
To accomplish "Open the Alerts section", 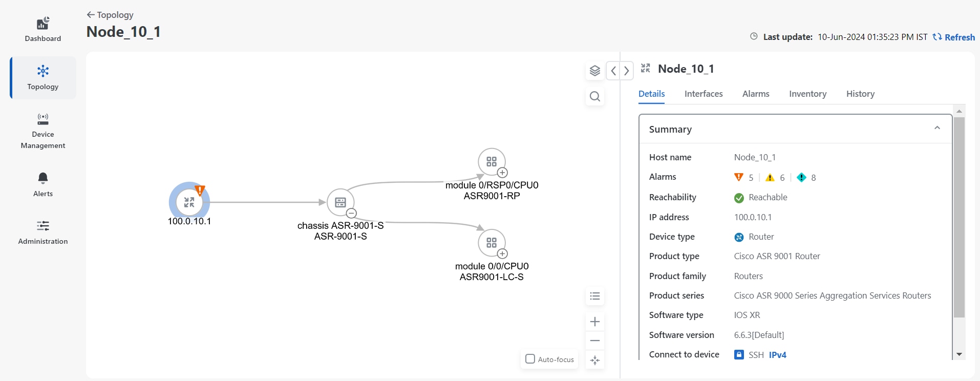I will pyautogui.click(x=43, y=185).
